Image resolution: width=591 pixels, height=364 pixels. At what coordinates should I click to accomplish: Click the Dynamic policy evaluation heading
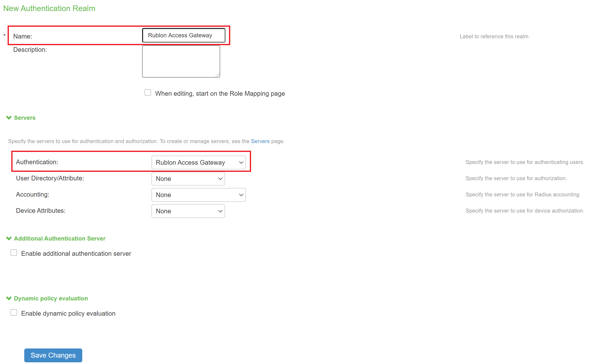pyautogui.click(x=51, y=298)
